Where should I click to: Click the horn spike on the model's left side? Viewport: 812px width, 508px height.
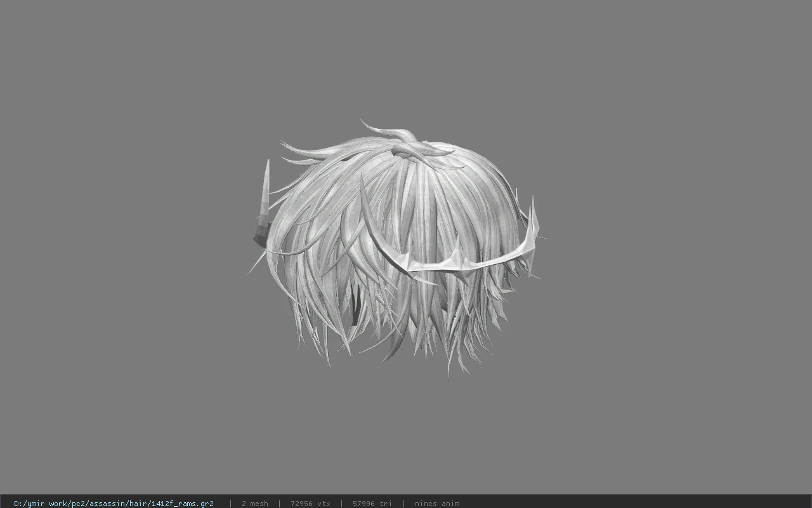[262, 203]
